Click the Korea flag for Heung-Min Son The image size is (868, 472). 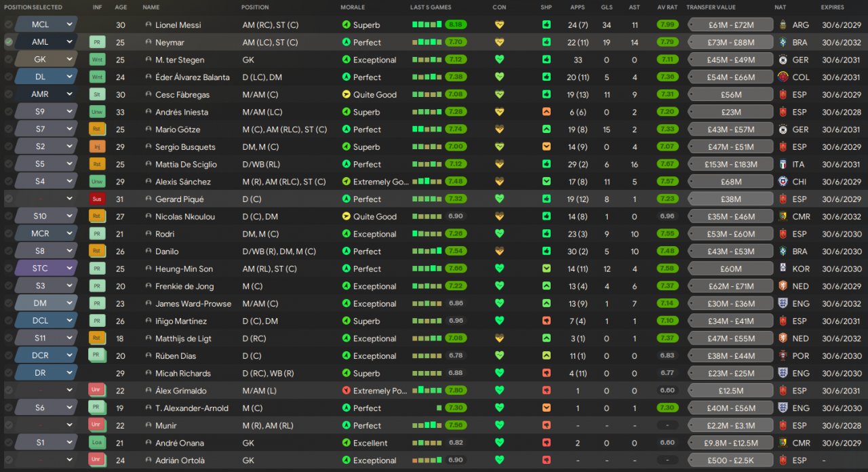click(783, 269)
